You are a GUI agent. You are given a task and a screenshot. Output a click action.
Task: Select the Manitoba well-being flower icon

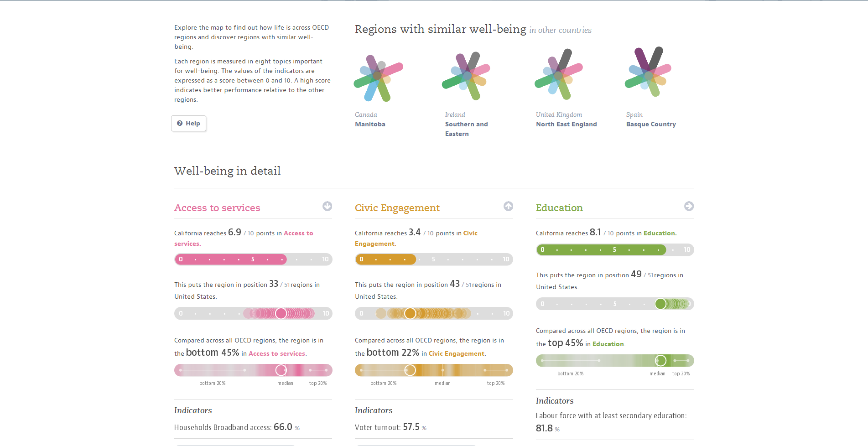[x=378, y=75]
